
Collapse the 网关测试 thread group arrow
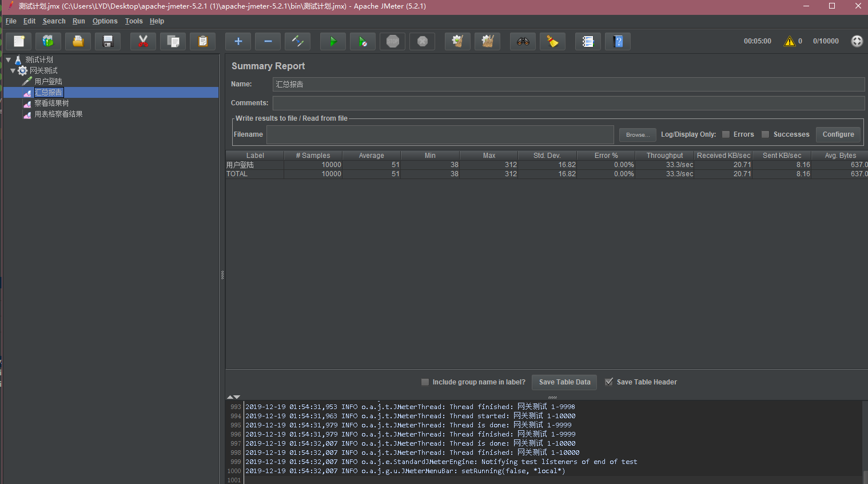pos(13,70)
